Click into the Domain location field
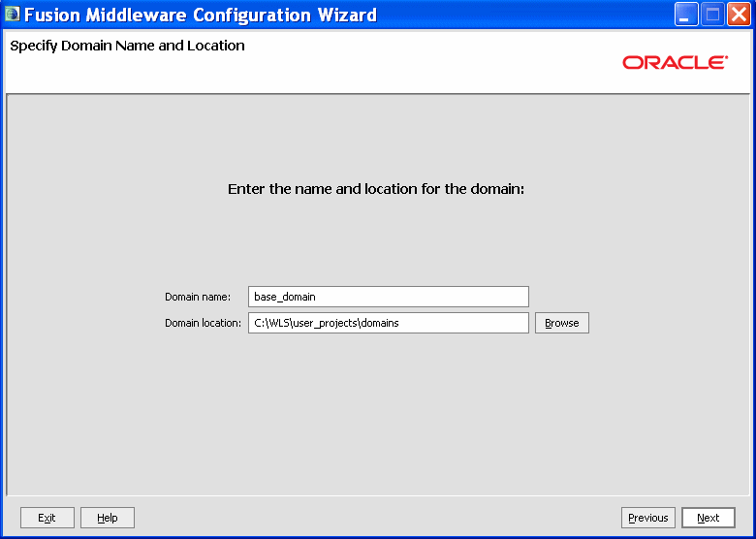The image size is (756, 539). click(389, 323)
